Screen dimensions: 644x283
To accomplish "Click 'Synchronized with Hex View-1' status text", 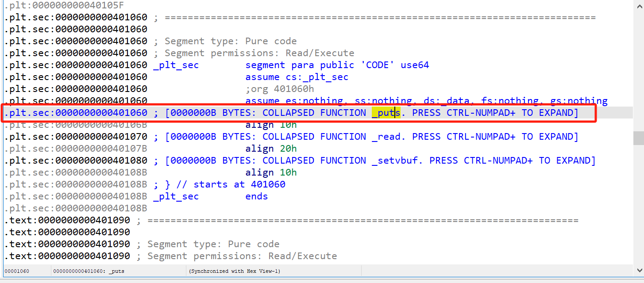I will [234, 271].
